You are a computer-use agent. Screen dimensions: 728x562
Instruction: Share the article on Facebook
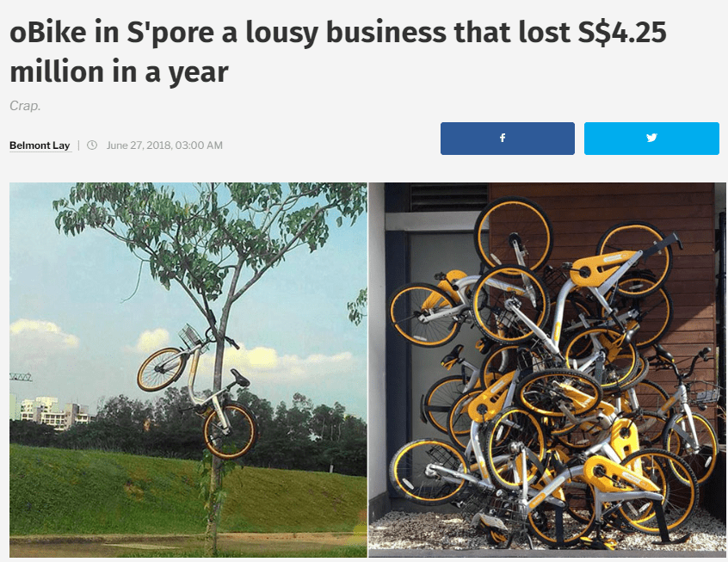click(x=508, y=139)
